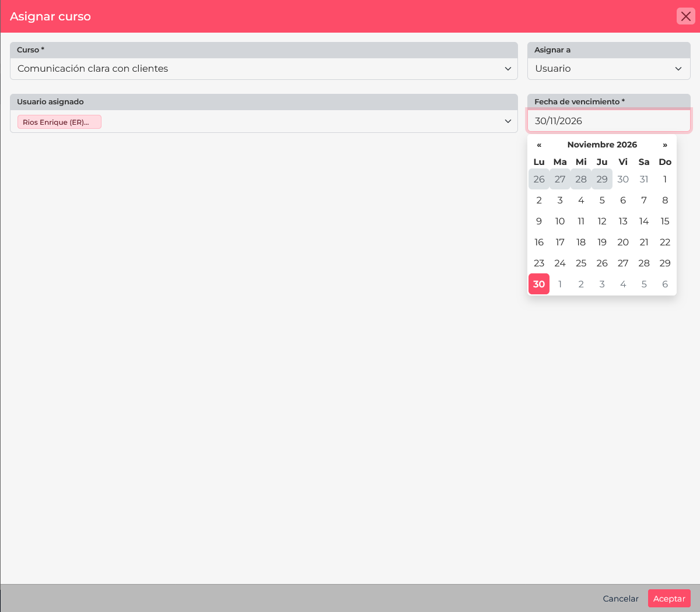This screenshot has height=612, width=700.
Task: Choose November 6 in the calendar
Action: (623, 201)
